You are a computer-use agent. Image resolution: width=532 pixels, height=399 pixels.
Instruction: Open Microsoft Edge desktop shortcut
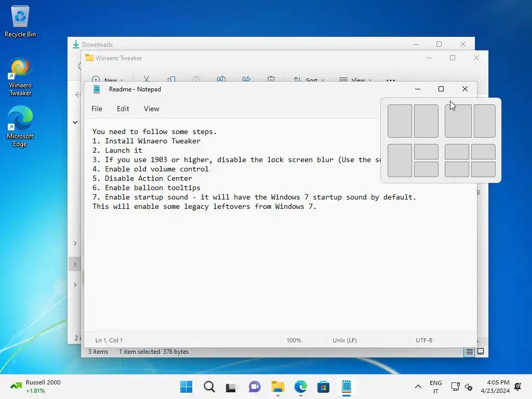[x=20, y=127]
